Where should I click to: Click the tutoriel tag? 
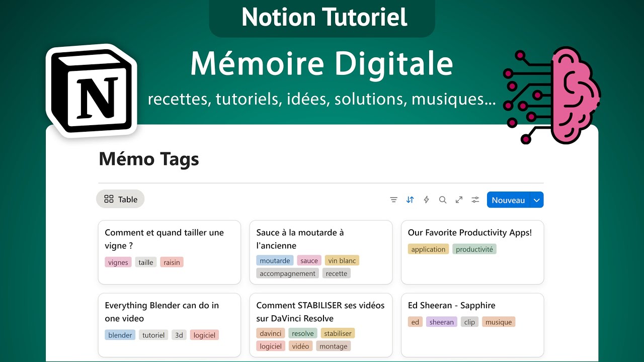click(153, 335)
